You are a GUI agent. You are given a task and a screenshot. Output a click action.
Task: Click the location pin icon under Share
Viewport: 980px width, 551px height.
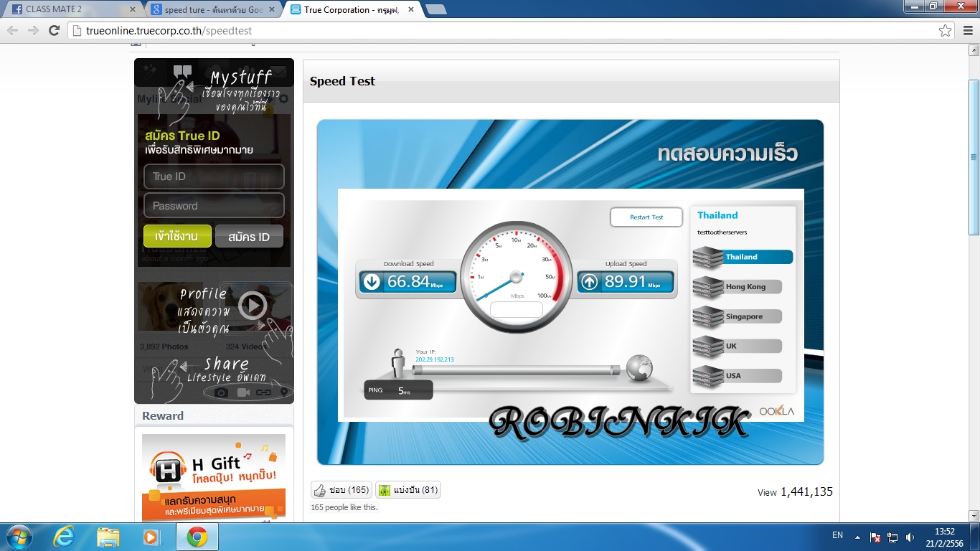[284, 392]
